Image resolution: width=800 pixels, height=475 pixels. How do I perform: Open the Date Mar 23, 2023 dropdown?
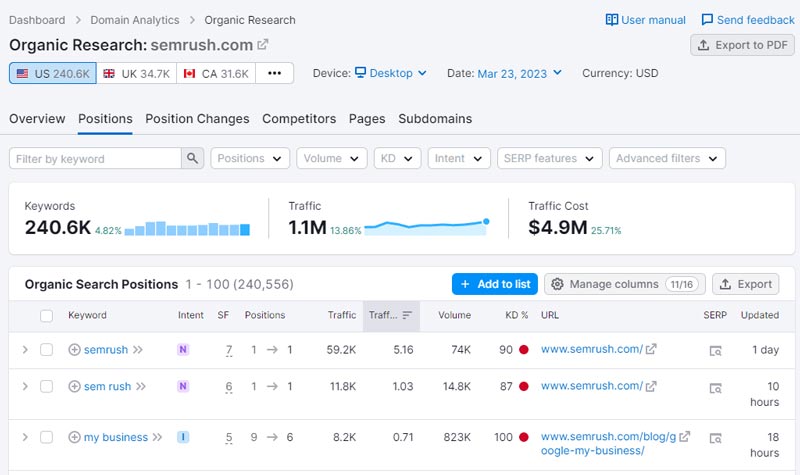(519, 73)
